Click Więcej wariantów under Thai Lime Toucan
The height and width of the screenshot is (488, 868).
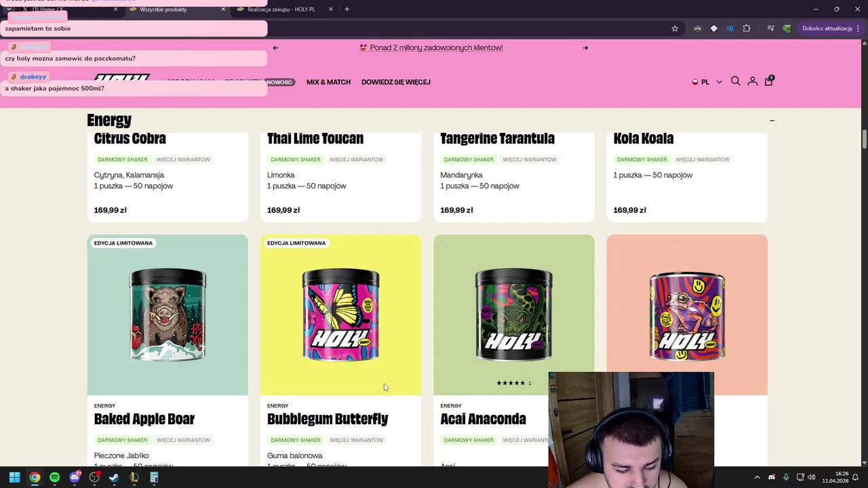[356, 159]
